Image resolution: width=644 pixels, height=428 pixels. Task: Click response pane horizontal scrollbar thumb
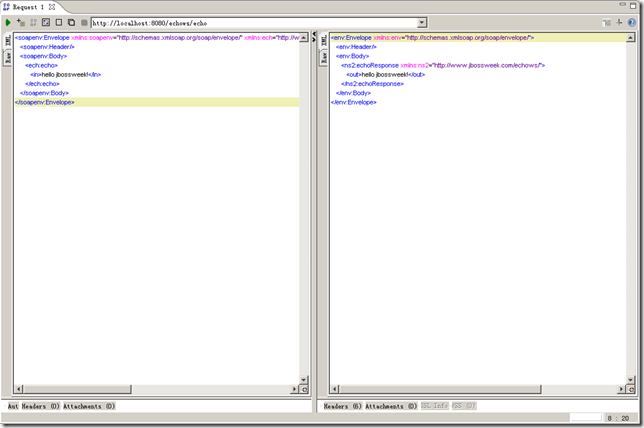click(440, 389)
